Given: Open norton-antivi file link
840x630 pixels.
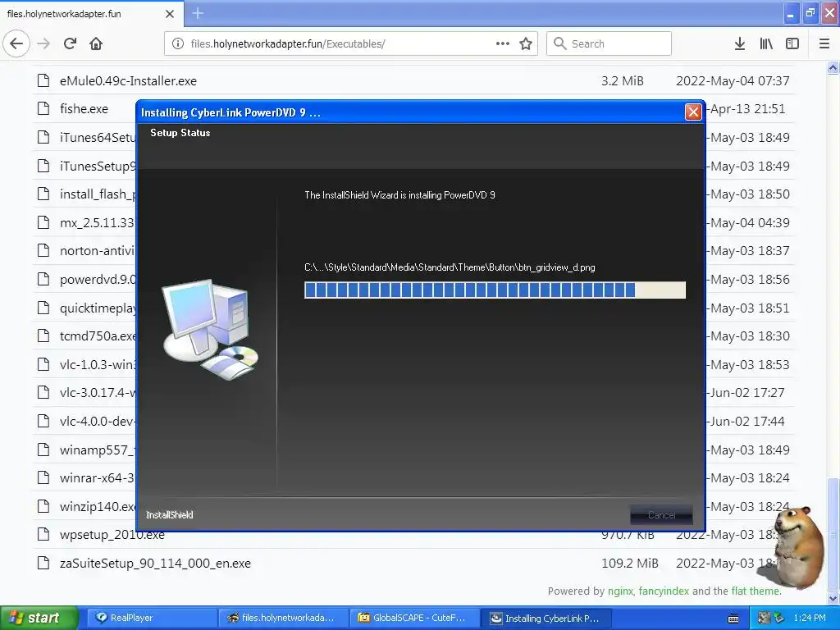Looking at the screenshot, I should [x=98, y=251].
